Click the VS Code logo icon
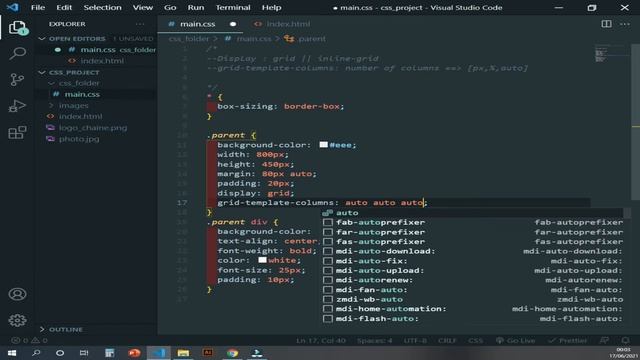 tap(13, 7)
